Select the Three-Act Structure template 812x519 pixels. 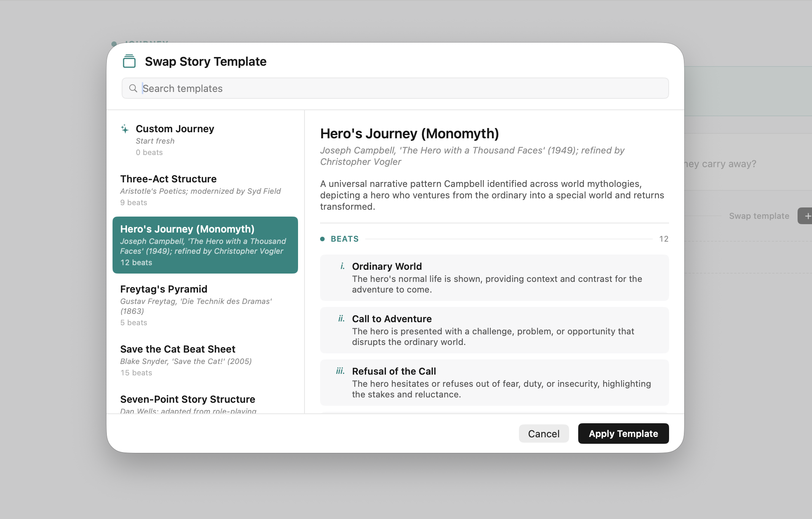[205, 190]
